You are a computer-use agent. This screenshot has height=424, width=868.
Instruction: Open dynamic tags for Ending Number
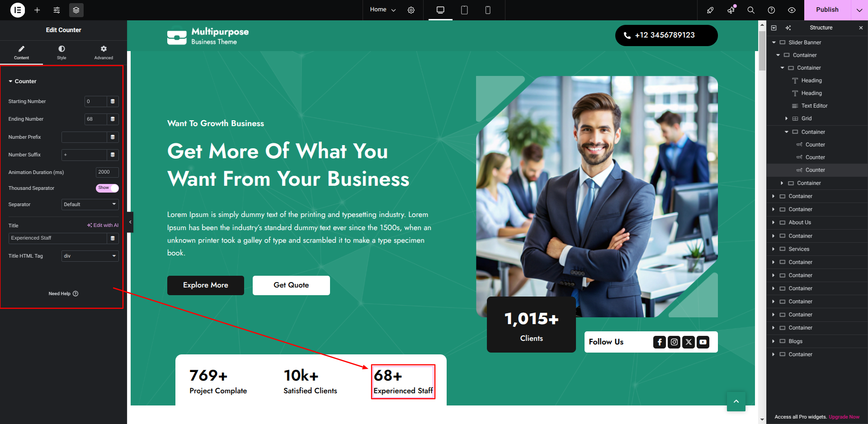click(113, 119)
